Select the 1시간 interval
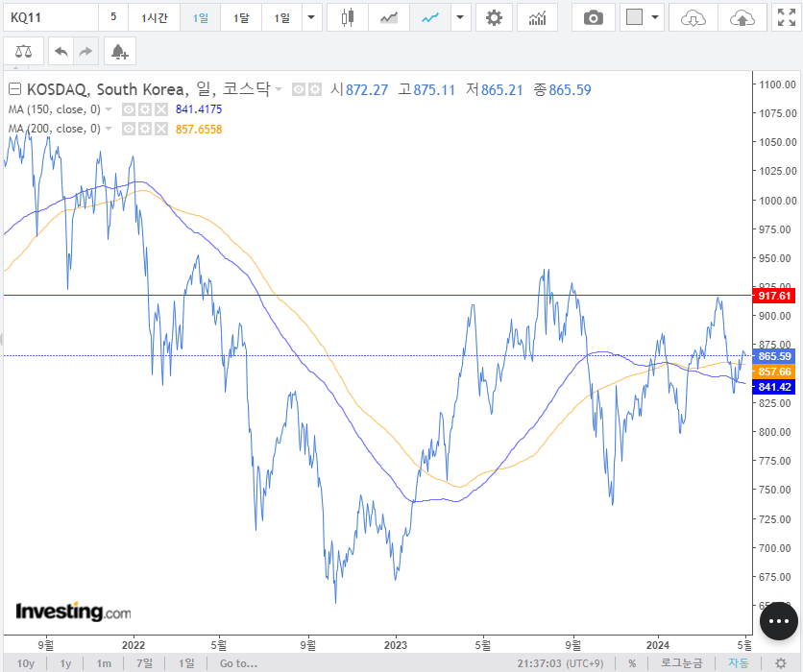 click(154, 18)
